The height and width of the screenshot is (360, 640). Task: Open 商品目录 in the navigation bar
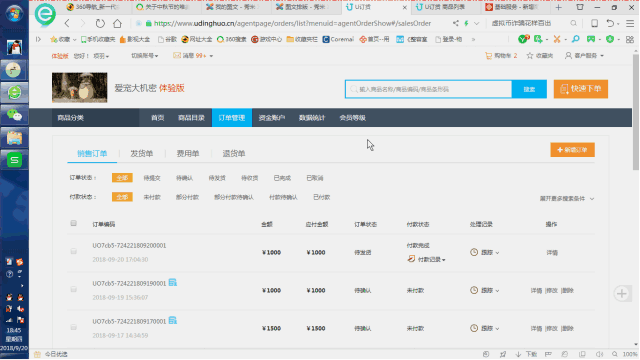191,118
